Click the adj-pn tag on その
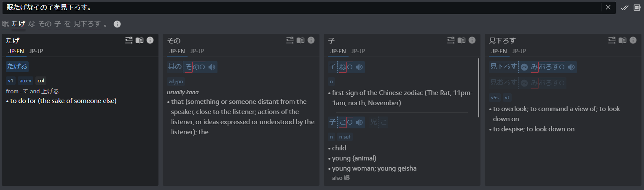This screenshot has height=190, width=644. tap(176, 81)
